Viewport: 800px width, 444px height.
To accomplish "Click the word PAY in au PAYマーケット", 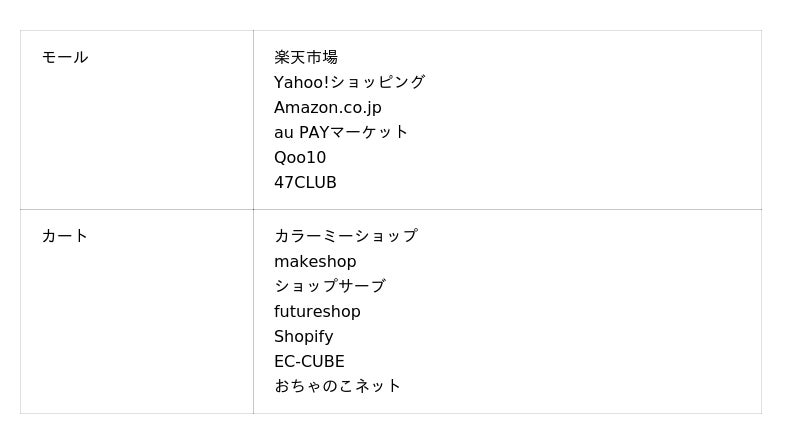I will pyautogui.click(x=315, y=132).
